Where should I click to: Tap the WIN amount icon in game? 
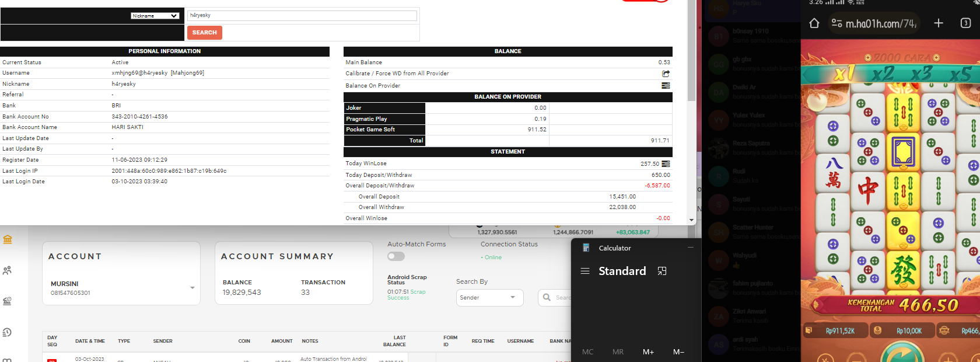(x=944, y=330)
